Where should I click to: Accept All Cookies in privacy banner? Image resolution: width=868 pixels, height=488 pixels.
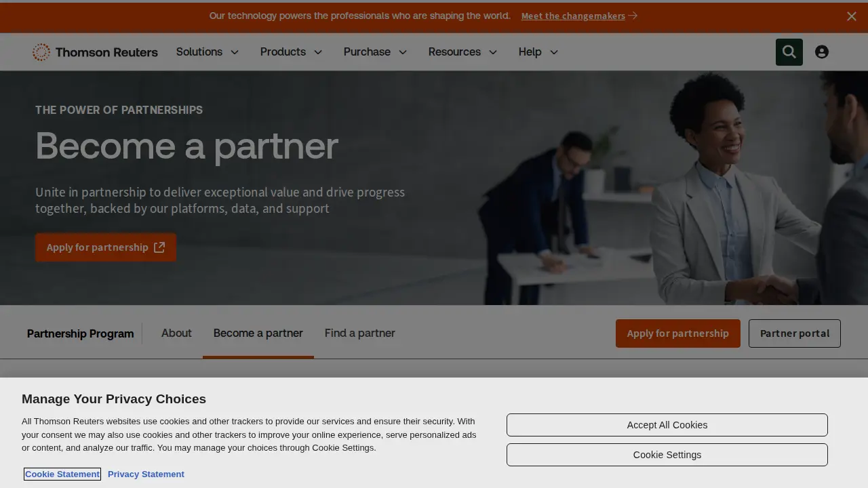tap(667, 425)
